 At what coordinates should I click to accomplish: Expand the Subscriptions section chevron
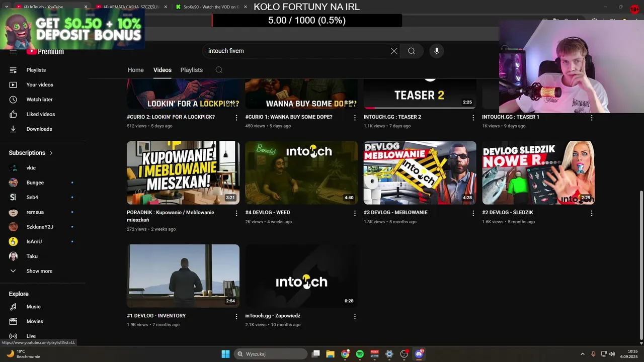[x=51, y=153]
